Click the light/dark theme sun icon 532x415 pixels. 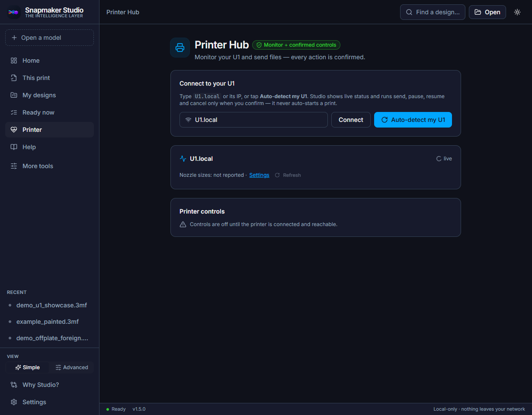point(517,12)
